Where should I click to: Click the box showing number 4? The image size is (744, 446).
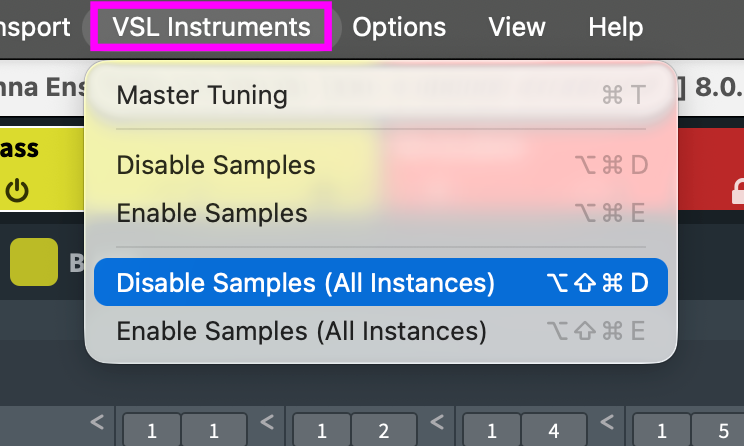pyautogui.click(x=553, y=432)
